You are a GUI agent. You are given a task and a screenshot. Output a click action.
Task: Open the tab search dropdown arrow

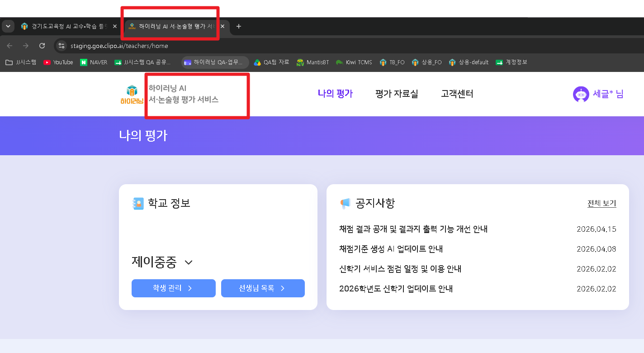pos(8,26)
